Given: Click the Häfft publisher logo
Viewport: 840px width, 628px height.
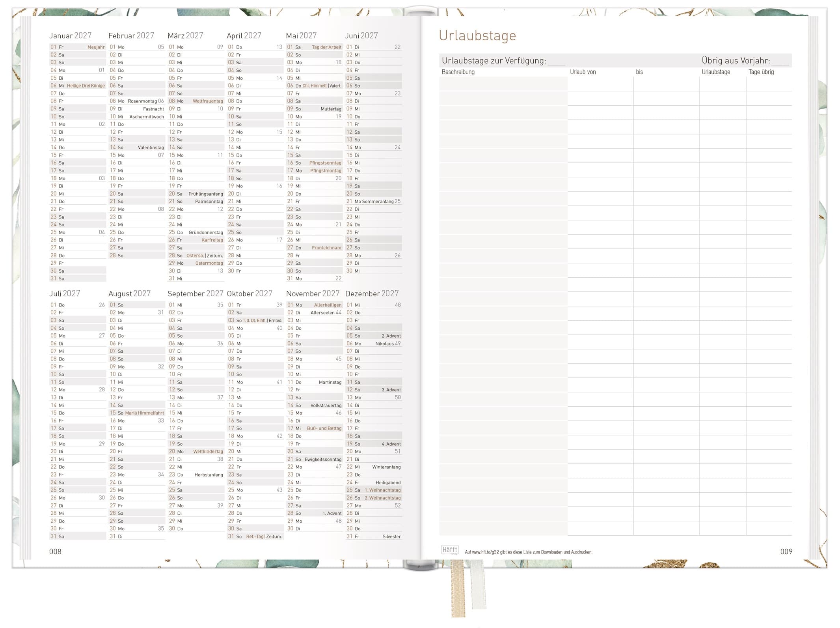Looking at the screenshot, I should (450, 550).
